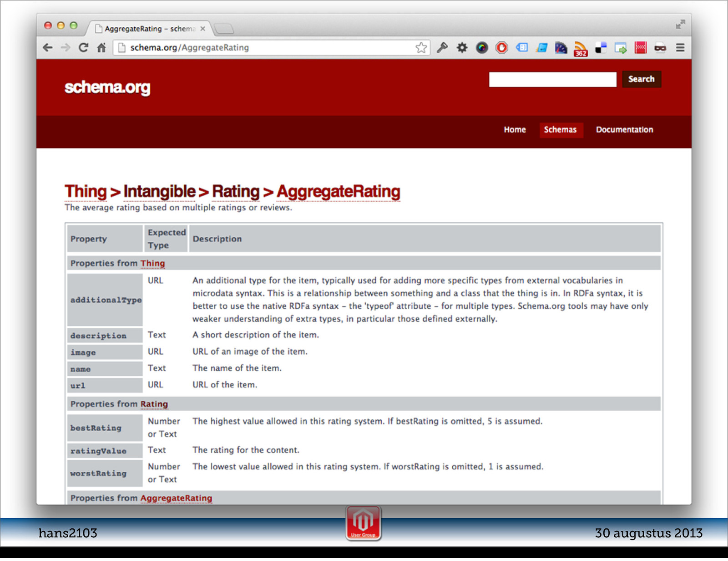The width and height of the screenshot is (728, 561).
Task: Follow the Rating breadcrumb link
Action: [x=236, y=192]
